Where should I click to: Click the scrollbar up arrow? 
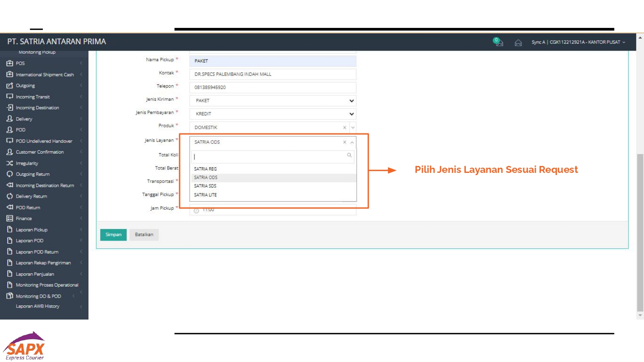(640, 38)
